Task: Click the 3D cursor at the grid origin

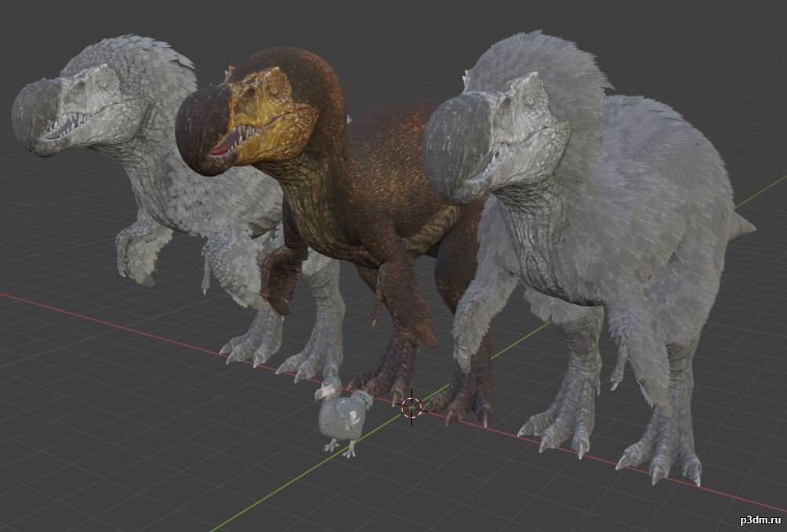Action: 412,408
